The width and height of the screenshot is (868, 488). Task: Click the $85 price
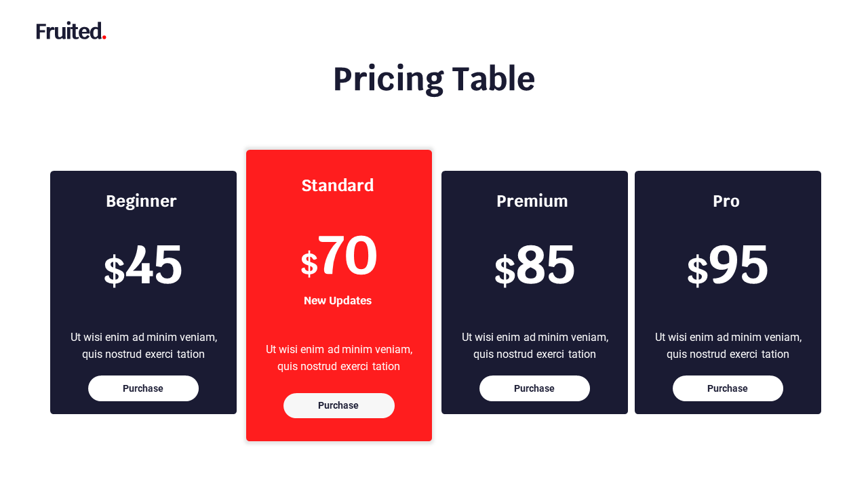(534, 266)
